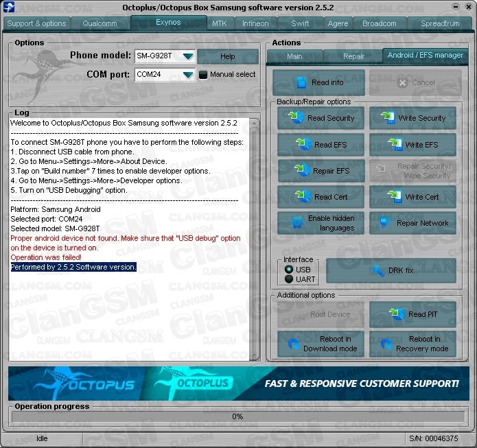Click the Read PIT button
The height and width of the screenshot is (448, 477).
pyautogui.click(x=412, y=314)
